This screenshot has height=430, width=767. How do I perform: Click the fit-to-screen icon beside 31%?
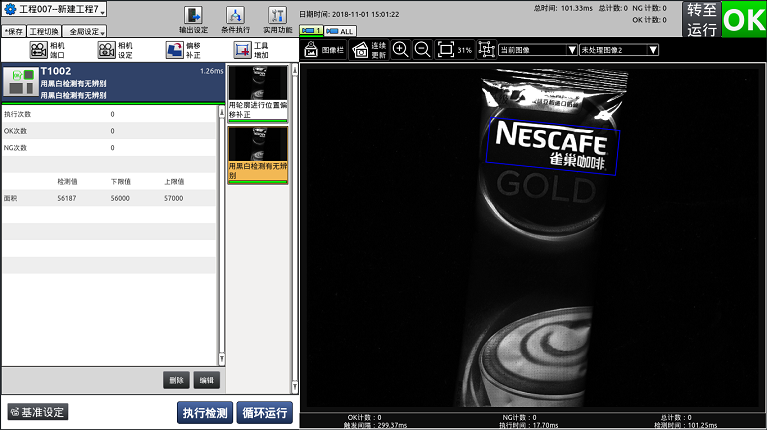[x=446, y=49]
